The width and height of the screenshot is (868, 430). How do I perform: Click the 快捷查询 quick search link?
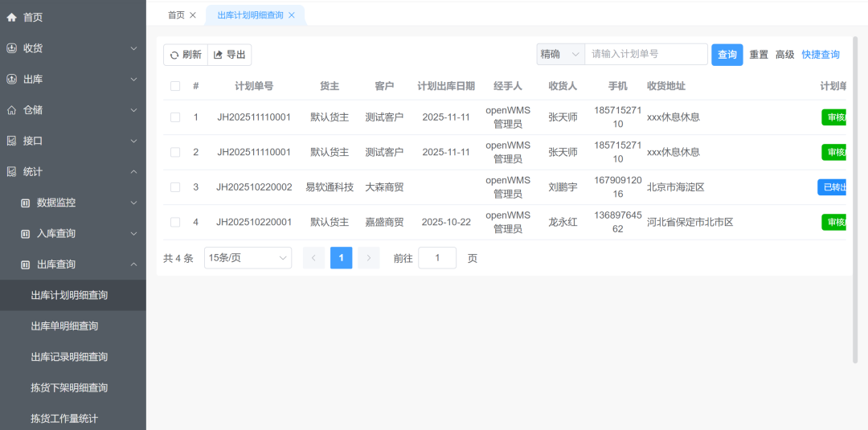(x=820, y=55)
